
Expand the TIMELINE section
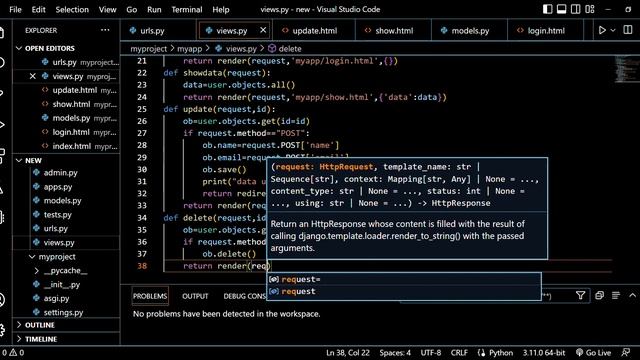[41, 339]
